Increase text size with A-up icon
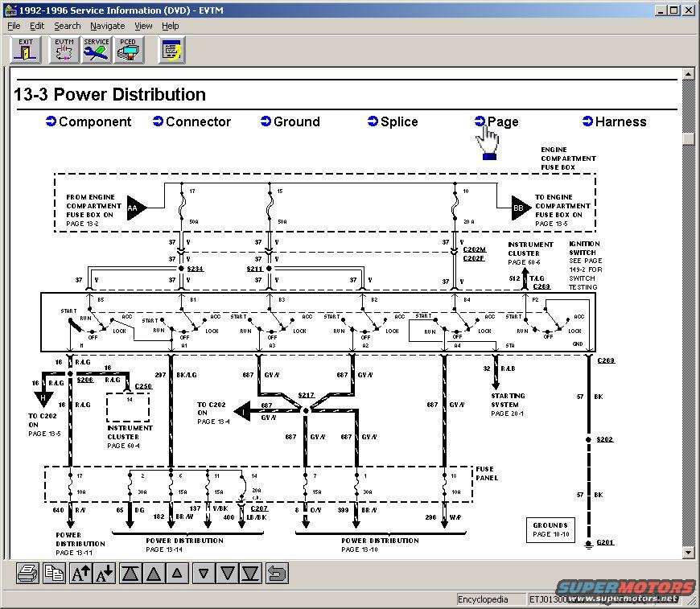The height and width of the screenshot is (609, 700). (81, 573)
